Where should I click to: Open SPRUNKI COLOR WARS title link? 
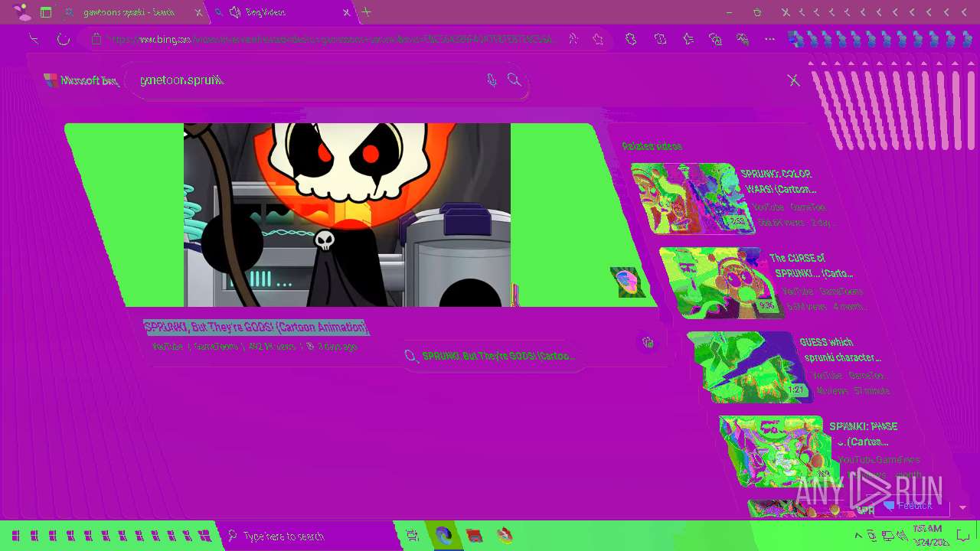[779, 181]
